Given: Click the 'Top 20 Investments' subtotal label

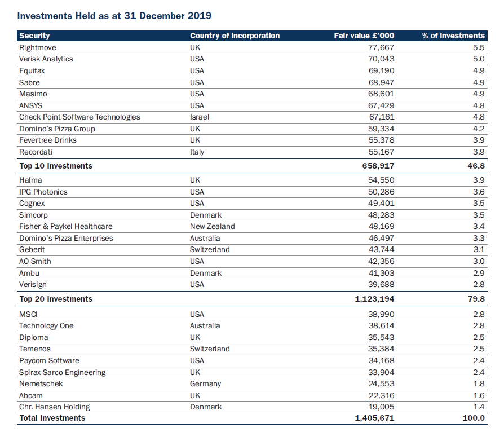Looking at the screenshot, I should (x=56, y=299).
